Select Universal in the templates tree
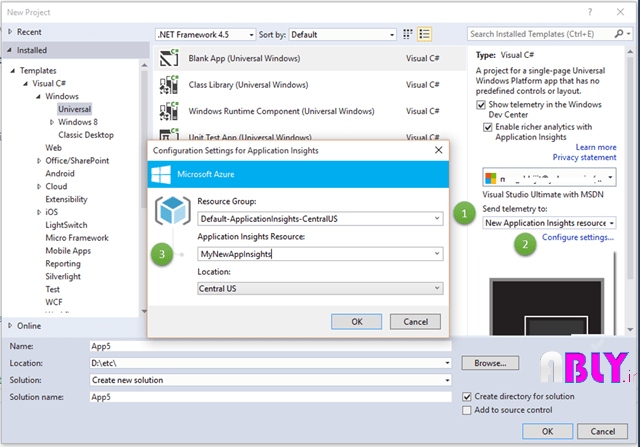 tap(74, 109)
